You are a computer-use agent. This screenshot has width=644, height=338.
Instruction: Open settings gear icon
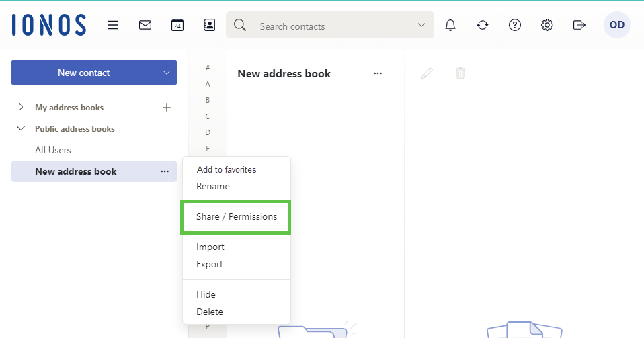tap(547, 25)
